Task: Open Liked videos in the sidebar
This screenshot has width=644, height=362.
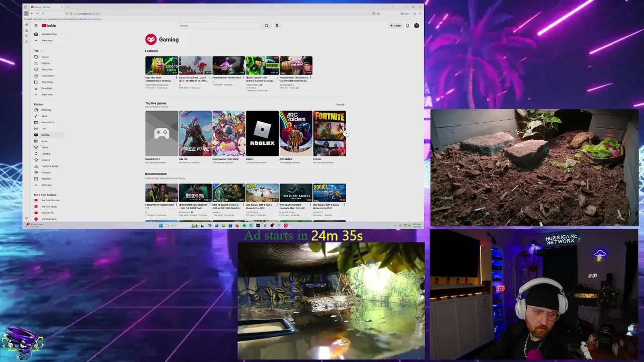Action: pos(47,76)
